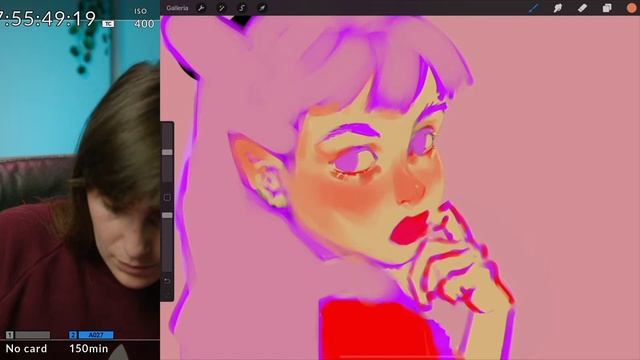Open the Galleria gallery button
The width and height of the screenshot is (640, 360).
(x=177, y=8)
